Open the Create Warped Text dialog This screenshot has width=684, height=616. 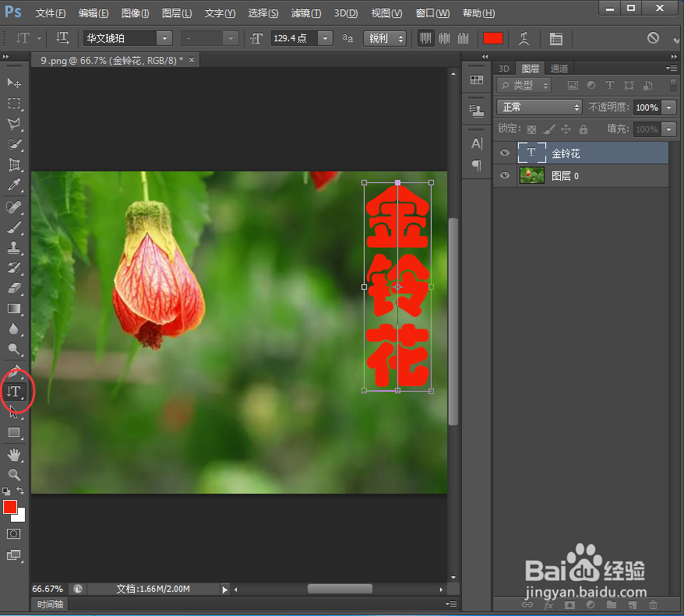pyautogui.click(x=524, y=38)
